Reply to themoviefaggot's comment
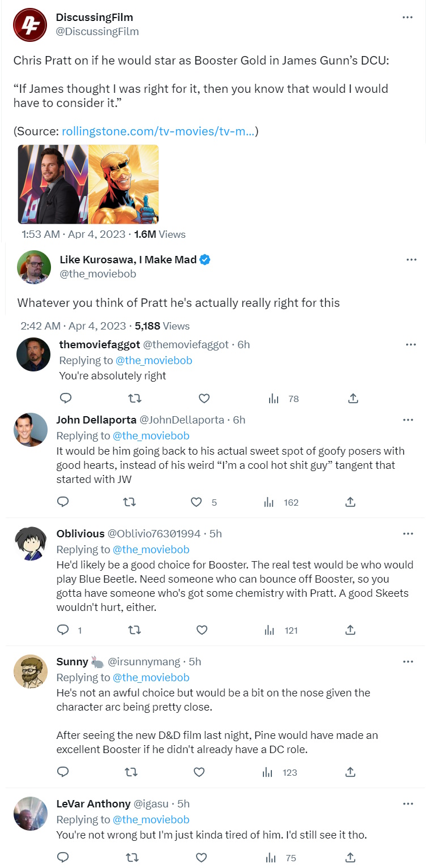The width and height of the screenshot is (426, 868). click(x=65, y=399)
